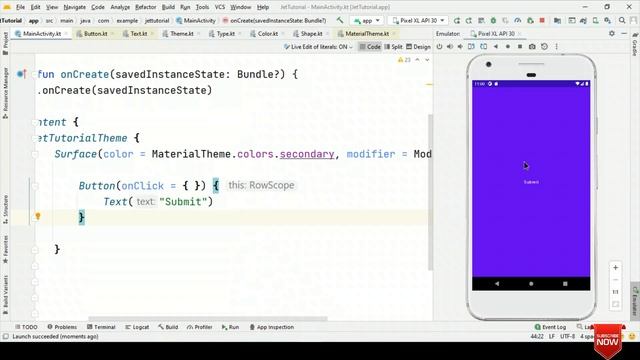Click the horizontal scrollbar in the editor
Screen dimensions: 640x360
(208, 319)
